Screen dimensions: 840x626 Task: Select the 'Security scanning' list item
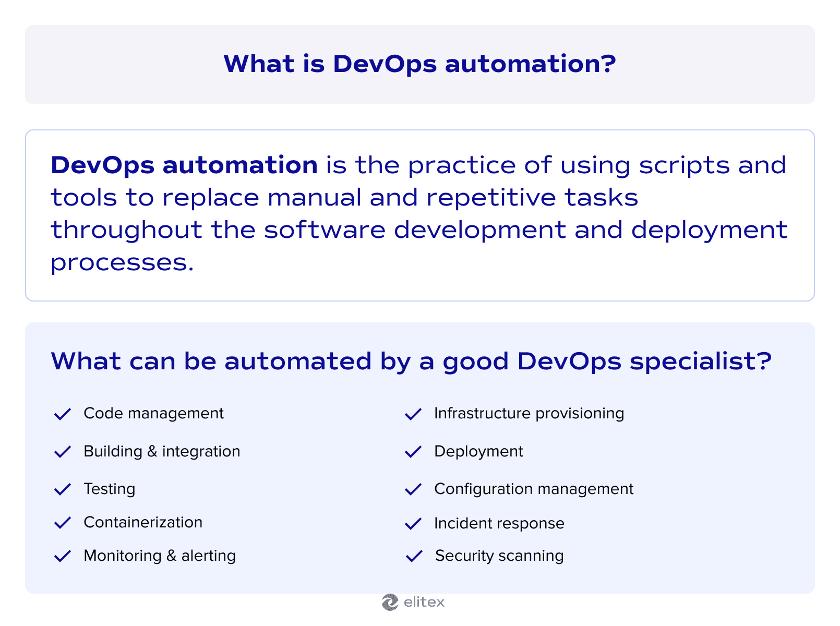pos(499,556)
